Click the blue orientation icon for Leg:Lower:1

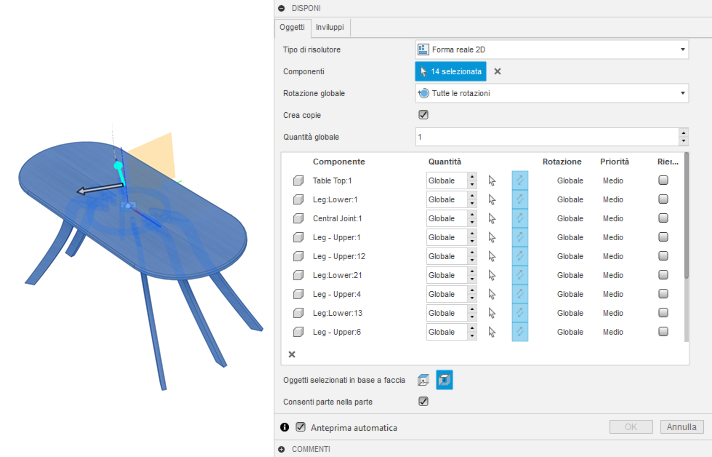[x=520, y=199]
